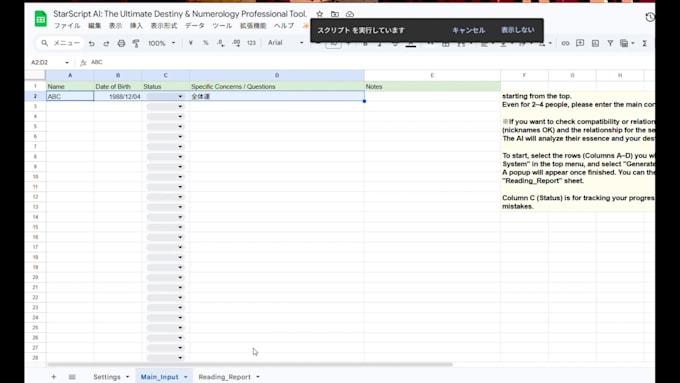Select cell A2 containing ABC
This screenshot has height=383, width=680.
70,96
